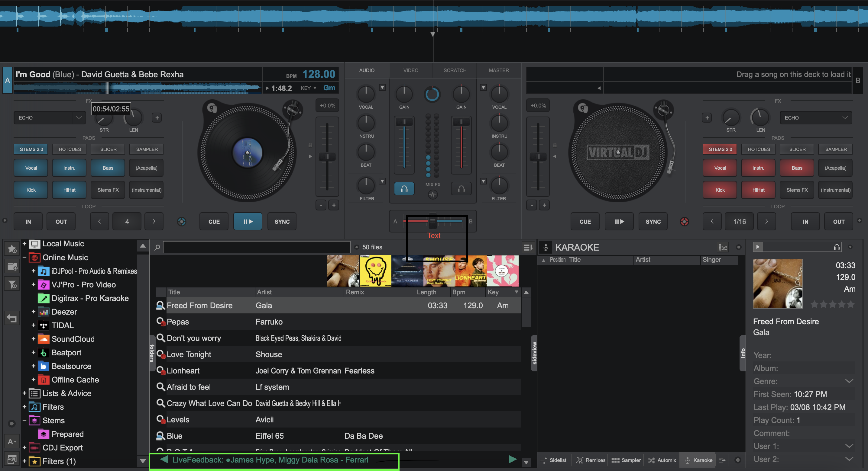Screen dimensions: 868x471
Task: Collapse the Online Music tree node
Action: pos(24,257)
